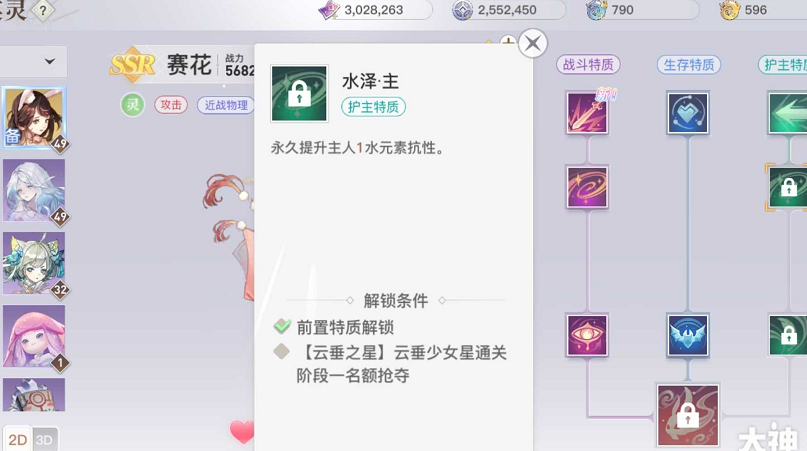Select the green arrow guardian trait icon
This screenshot has height=451, width=807.
click(787, 113)
